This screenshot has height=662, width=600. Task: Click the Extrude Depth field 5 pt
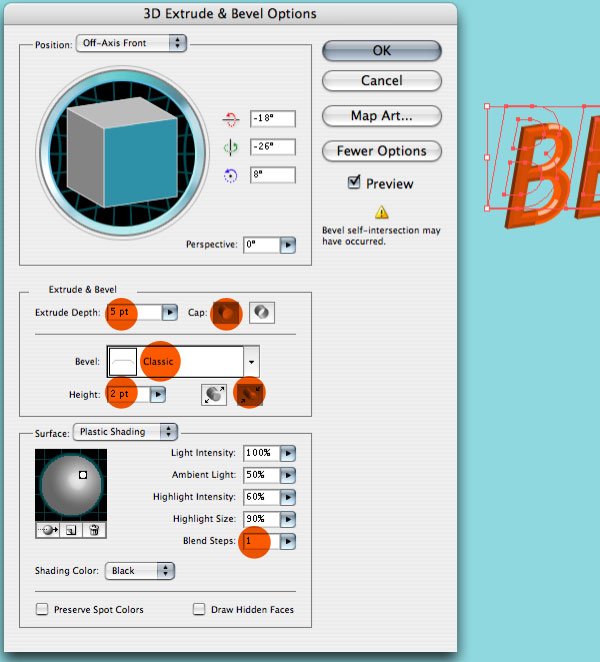(x=135, y=312)
